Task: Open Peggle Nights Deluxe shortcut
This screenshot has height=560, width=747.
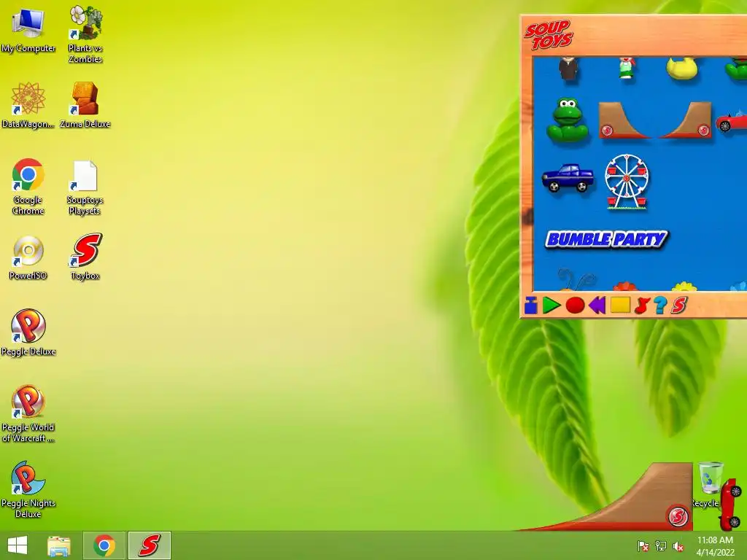Action: pos(28,489)
